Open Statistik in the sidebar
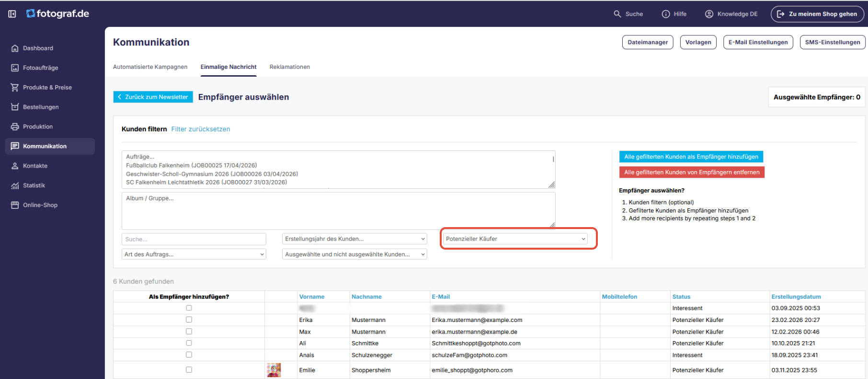 tap(50, 186)
